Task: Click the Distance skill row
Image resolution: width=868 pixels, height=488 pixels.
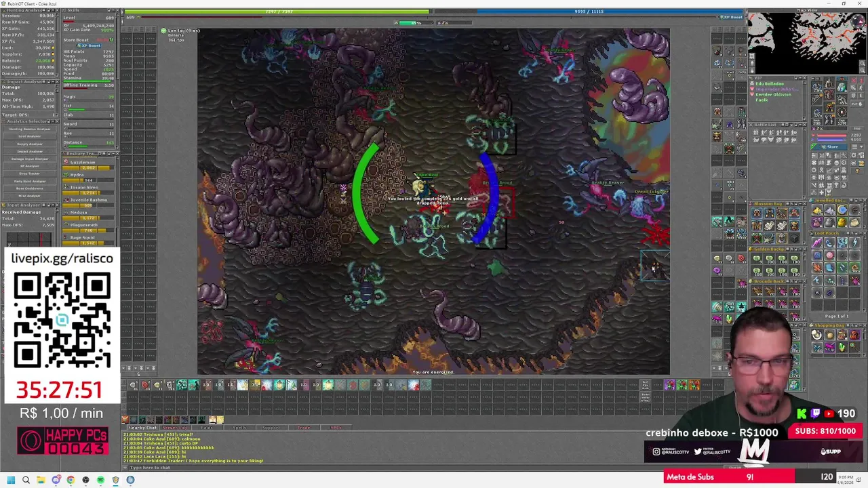Action: tap(88, 144)
